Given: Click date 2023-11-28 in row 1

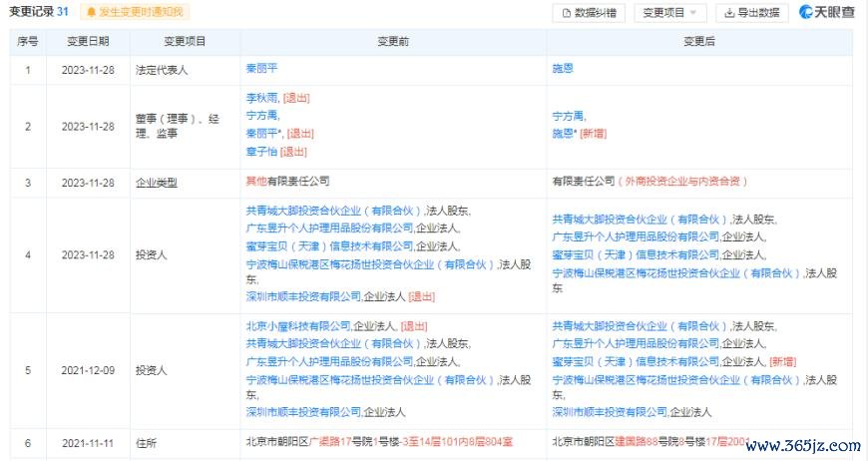Looking at the screenshot, I should point(88,70).
